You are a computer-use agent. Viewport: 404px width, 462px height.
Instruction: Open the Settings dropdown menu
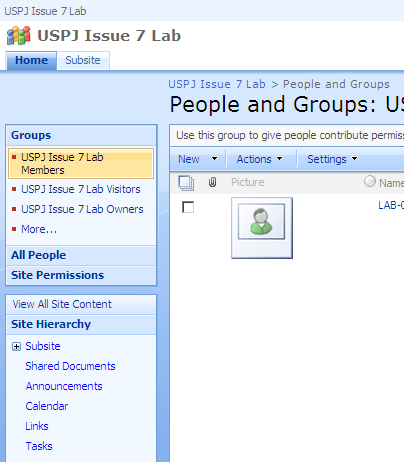point(332,159)
